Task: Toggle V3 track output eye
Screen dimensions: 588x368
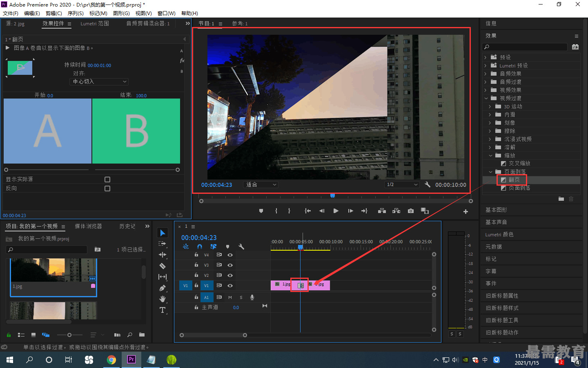Action: pos(230,265)
